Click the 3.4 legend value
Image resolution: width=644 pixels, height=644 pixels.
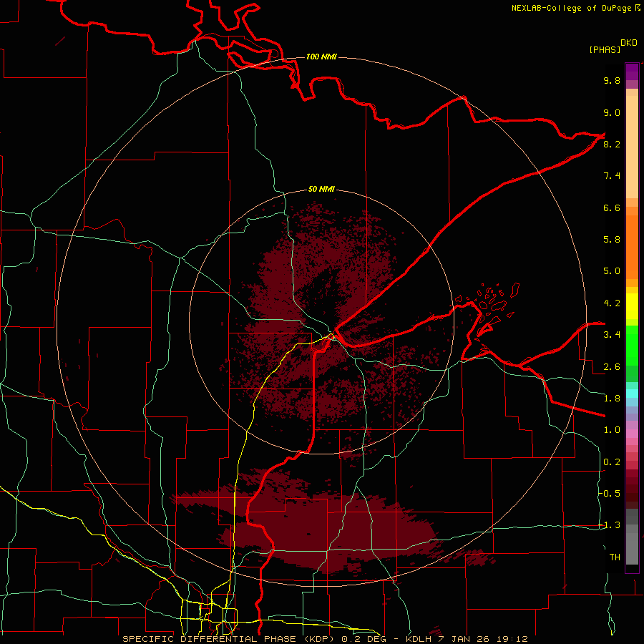coord(612,334)
